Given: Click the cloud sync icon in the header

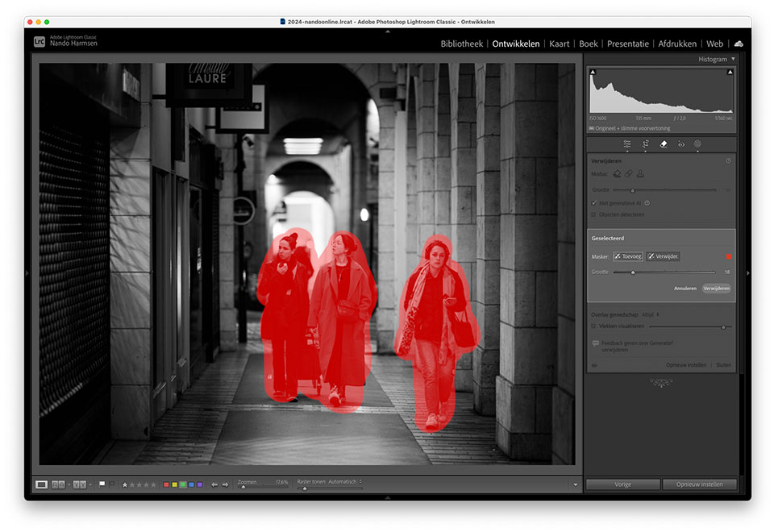Looking at the screenshot, I should tap(739, 44).
